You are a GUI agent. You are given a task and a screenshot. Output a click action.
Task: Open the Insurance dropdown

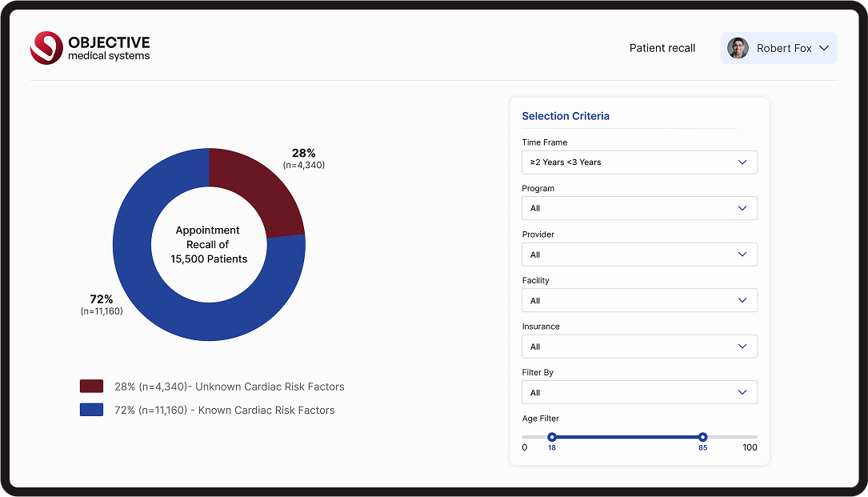point(638,347)
